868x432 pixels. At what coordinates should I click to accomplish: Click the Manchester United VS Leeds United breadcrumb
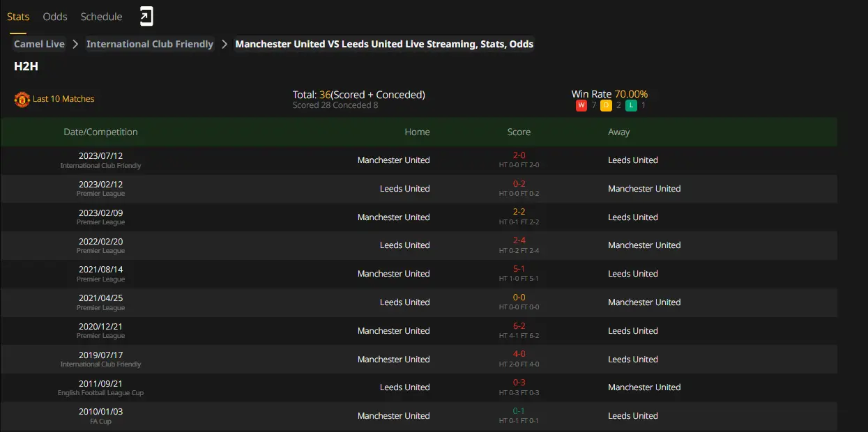384,44
